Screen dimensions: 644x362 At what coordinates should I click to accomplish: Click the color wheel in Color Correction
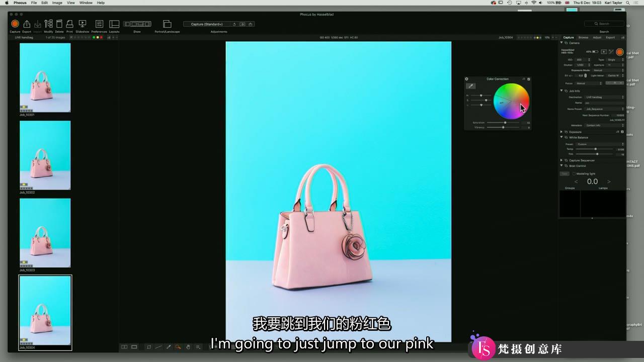tap(511, 101)
